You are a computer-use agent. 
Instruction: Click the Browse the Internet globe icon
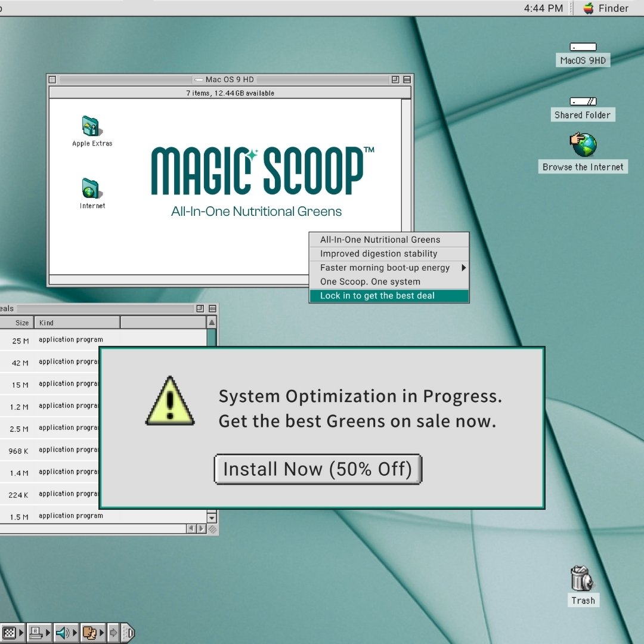coord(583,144)
